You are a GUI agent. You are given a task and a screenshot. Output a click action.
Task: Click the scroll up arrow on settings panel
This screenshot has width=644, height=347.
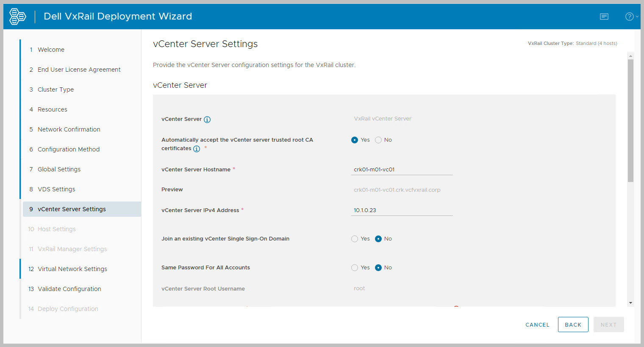(630, 56)
